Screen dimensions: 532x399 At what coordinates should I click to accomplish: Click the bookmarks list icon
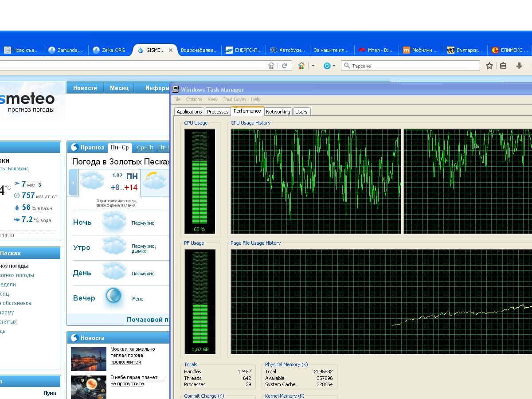tap(503, 66)
